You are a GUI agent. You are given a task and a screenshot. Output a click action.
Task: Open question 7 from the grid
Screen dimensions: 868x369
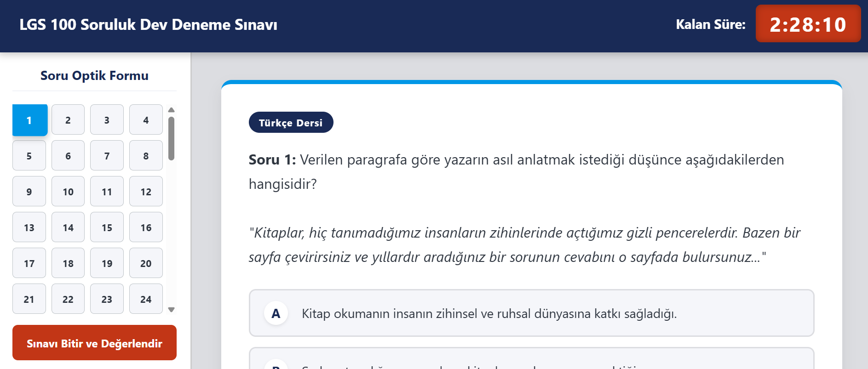tap(107, 155)
